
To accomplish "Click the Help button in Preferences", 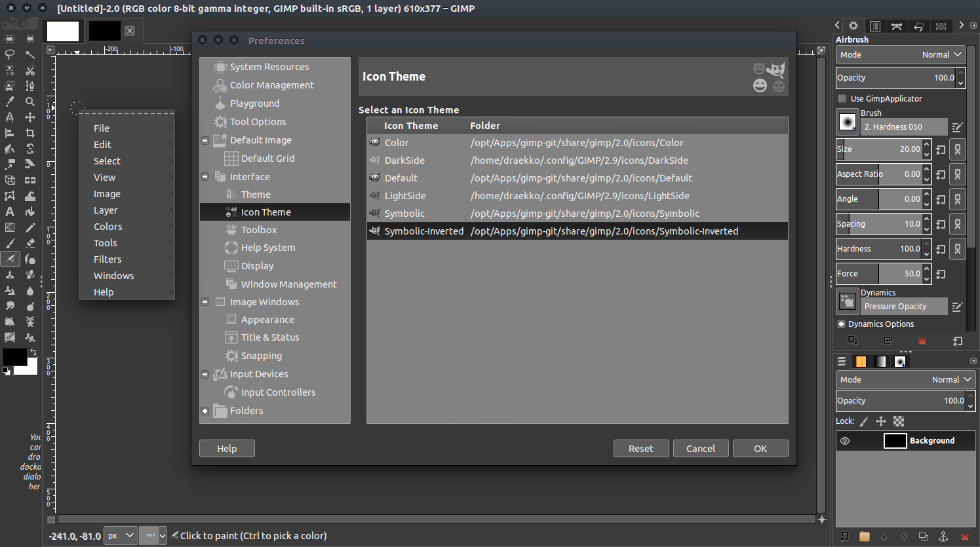I will click(x=227, y=449).
